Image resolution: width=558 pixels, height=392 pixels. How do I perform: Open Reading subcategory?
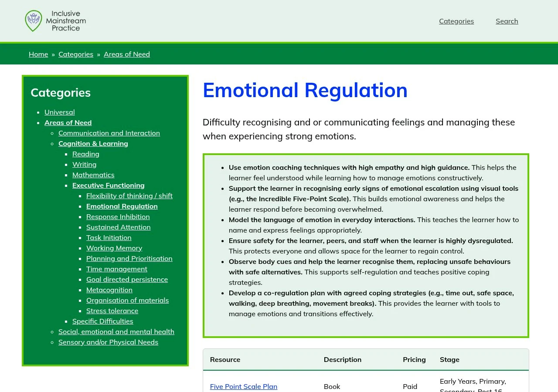pos(86,154)
